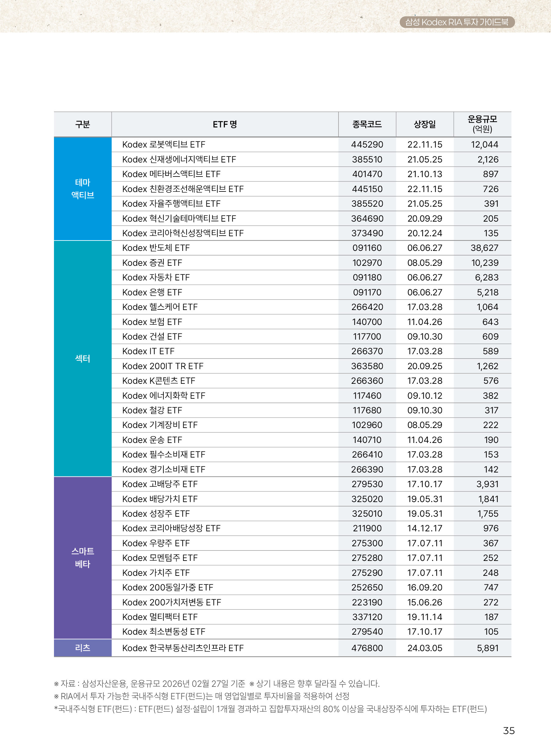Click 'Kodex 코리아배당성장 ETF' name
This screenshot has height=756, width=551.
[171, 529]
